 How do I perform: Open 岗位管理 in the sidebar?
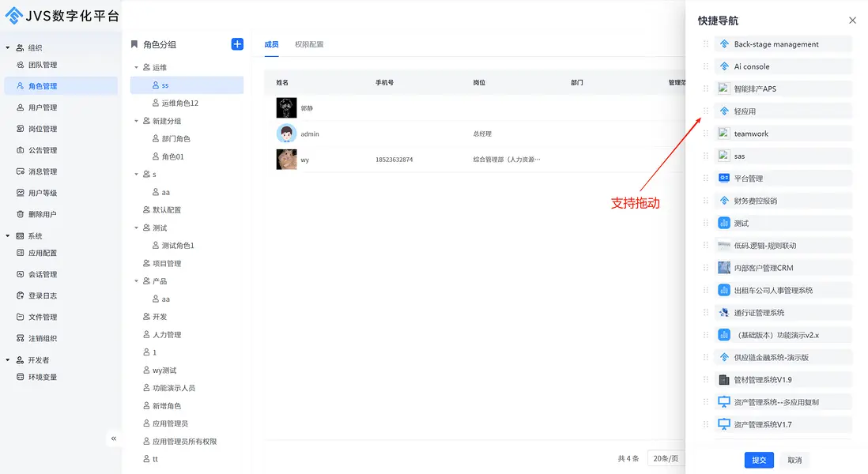61,129
